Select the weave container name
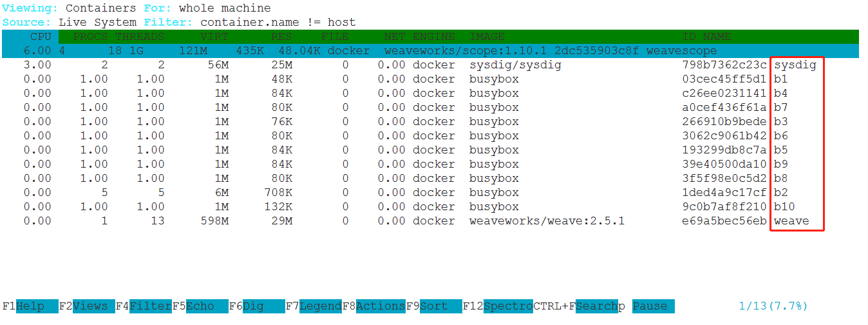Image resolution: width=868 pixels, height=325 pixels. 791,221
